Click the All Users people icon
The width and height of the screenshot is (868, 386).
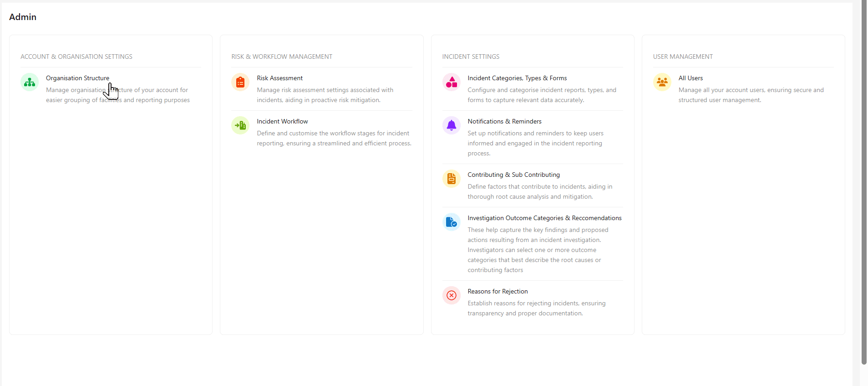pyautogui.click(x=662, y=82)
